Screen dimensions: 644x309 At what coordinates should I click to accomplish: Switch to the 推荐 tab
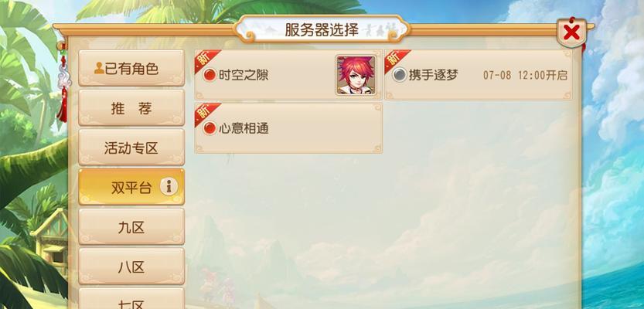coord(131,108)
